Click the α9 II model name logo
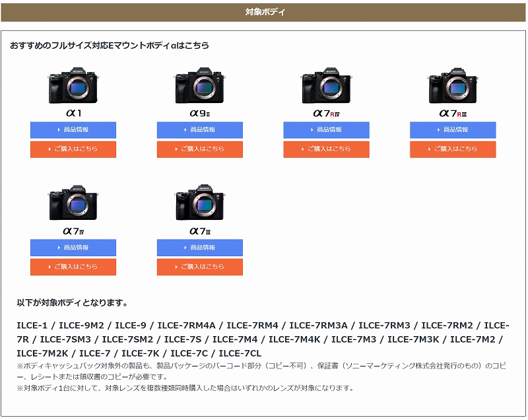Viewport: 528px width, 420px height. (200, 113)
